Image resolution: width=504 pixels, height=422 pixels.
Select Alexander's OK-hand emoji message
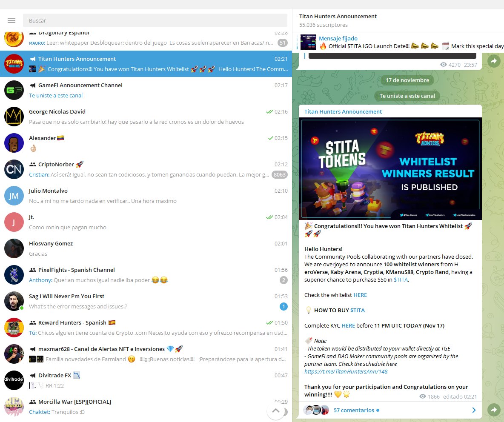[33, 148]
